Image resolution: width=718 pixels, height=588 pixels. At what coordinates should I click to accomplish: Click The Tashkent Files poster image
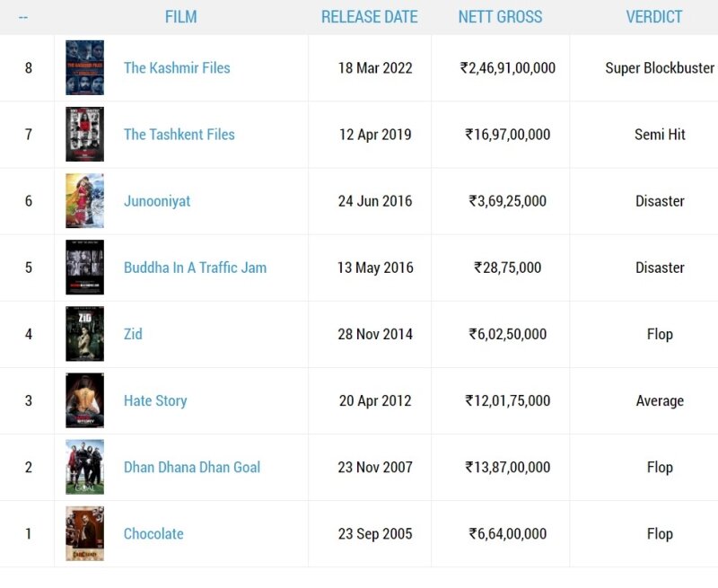click(x=84, y=135)
